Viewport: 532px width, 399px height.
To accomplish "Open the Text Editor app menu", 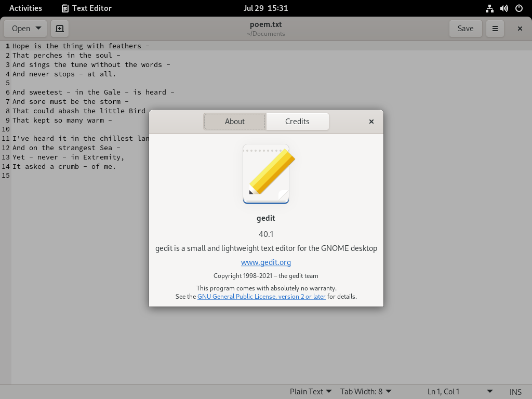I will [x=87, y=8].
